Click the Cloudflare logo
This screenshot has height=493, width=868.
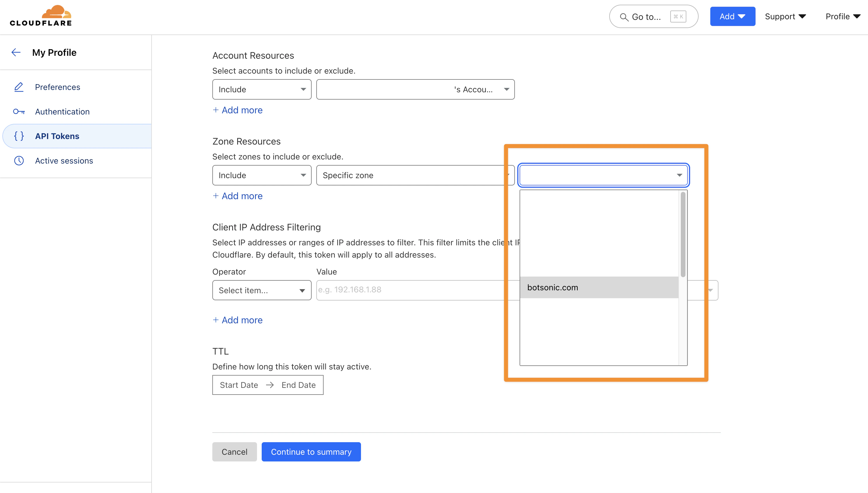coord(41,16)
